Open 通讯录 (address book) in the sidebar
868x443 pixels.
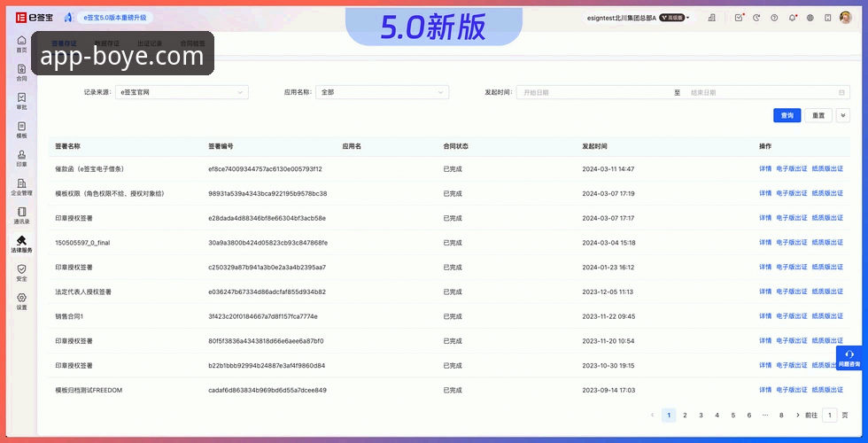[x=21, y=215]
